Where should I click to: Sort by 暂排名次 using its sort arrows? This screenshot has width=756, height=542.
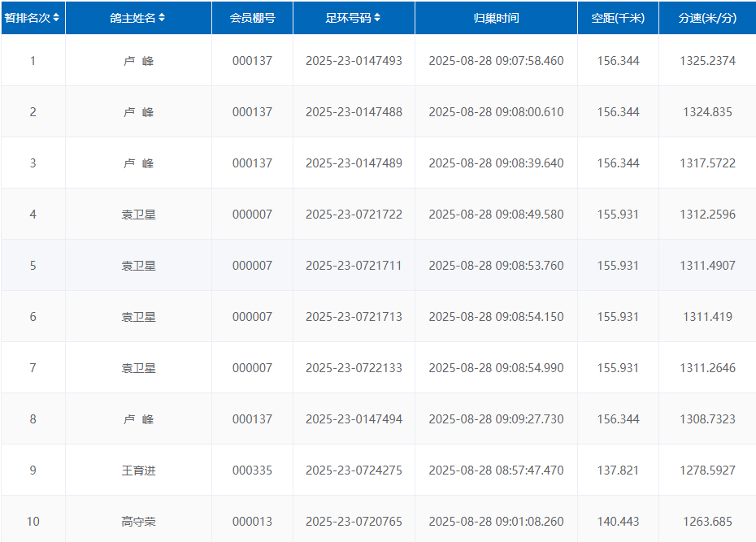tap(56, 18)
